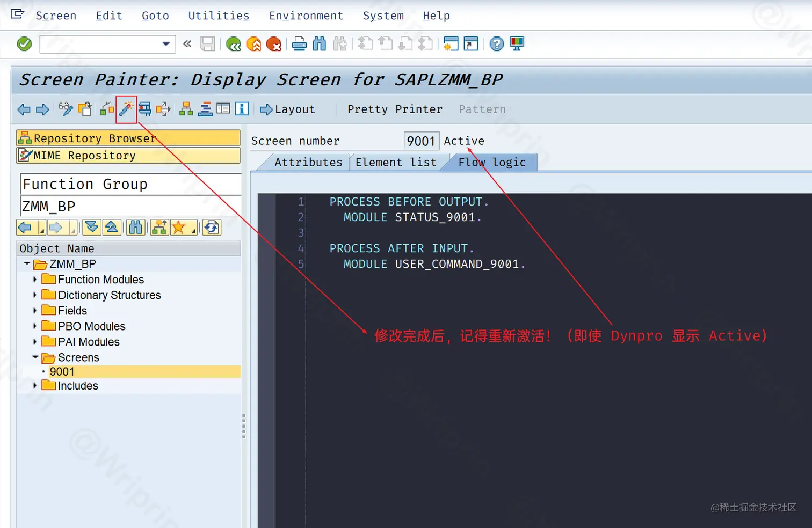This screenshot has width=812, height=528.
Task: Click the Favorites star icon
Action: (x=179, y=228)
